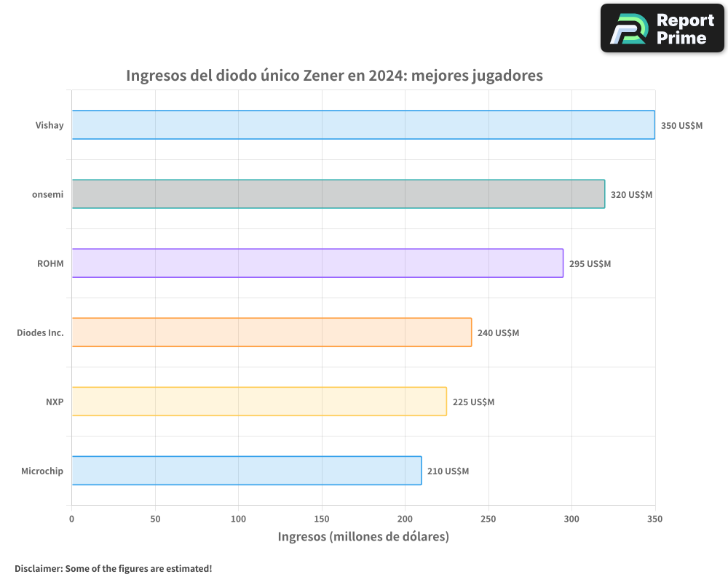Select the ROHM revenue bar
Screen dimensions: 728x582
tap(317, 263)
